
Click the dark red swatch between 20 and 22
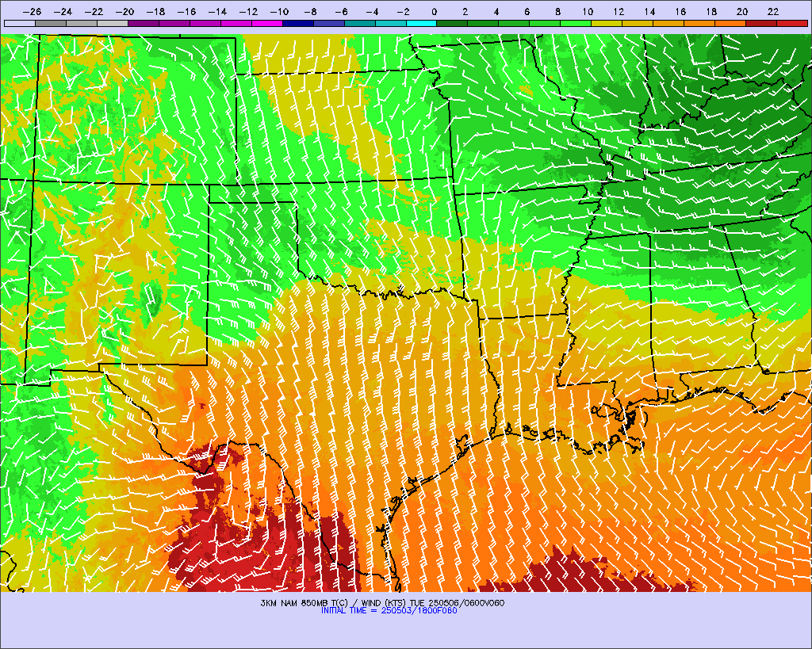point(761,23)
